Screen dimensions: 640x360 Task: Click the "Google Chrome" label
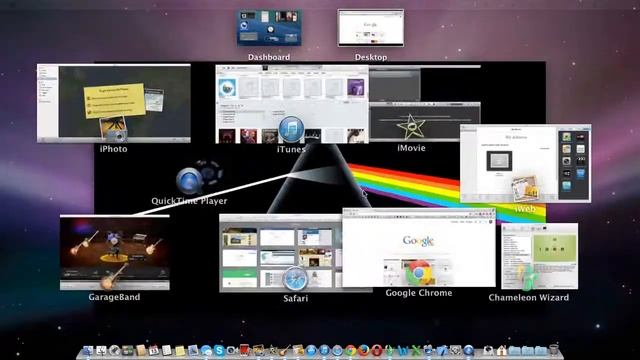pyautogui.click(x=419, y=293)
